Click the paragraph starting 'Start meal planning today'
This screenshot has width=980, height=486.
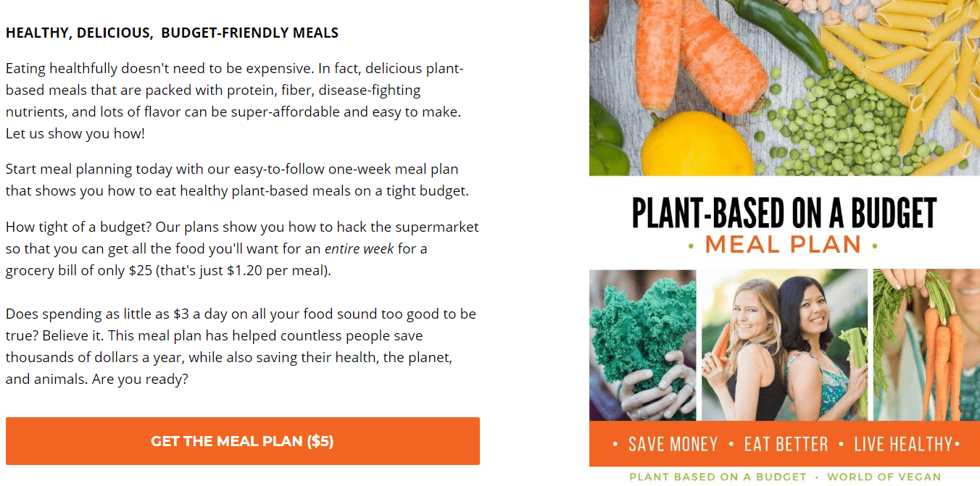[x=237, y=180]
